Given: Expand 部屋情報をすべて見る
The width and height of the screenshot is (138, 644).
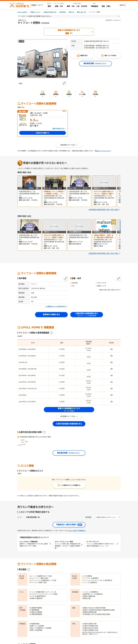Looking at the screenshot, I should [x=69, y=145].
